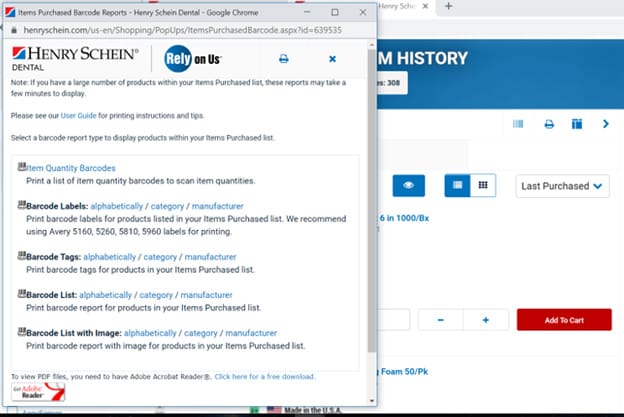
Task: Click the barcode icon in the history toolbar
Action: (x=518, y=124)
